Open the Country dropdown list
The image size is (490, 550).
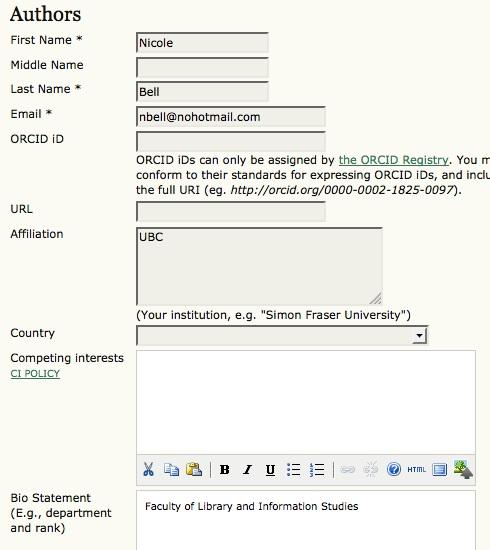(282, 335)
